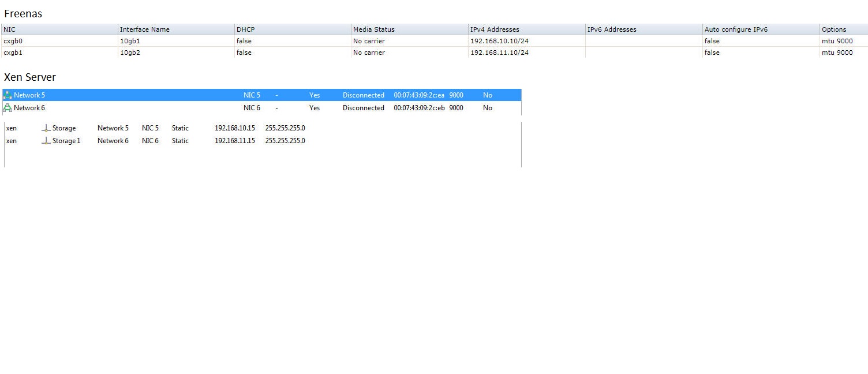Sort by the Interface Name column header
This screenshot has width=868, height=374.
tap(177, 29)
